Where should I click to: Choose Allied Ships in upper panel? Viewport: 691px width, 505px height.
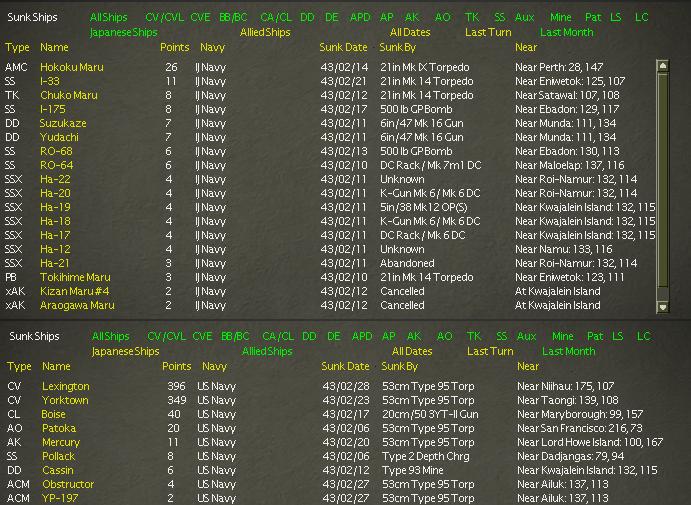tap(265, 32)
